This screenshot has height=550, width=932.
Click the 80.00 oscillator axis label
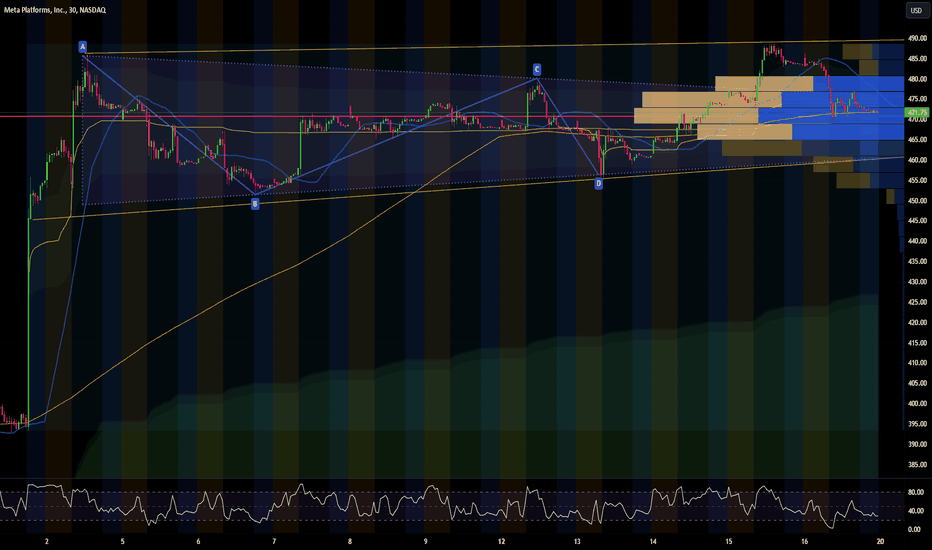[x=916, y=492]
